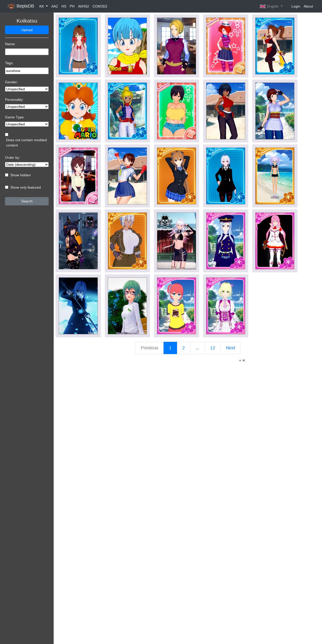Click the UK flag language icon
Screen dimensions: 322x644
coord(263,6)
